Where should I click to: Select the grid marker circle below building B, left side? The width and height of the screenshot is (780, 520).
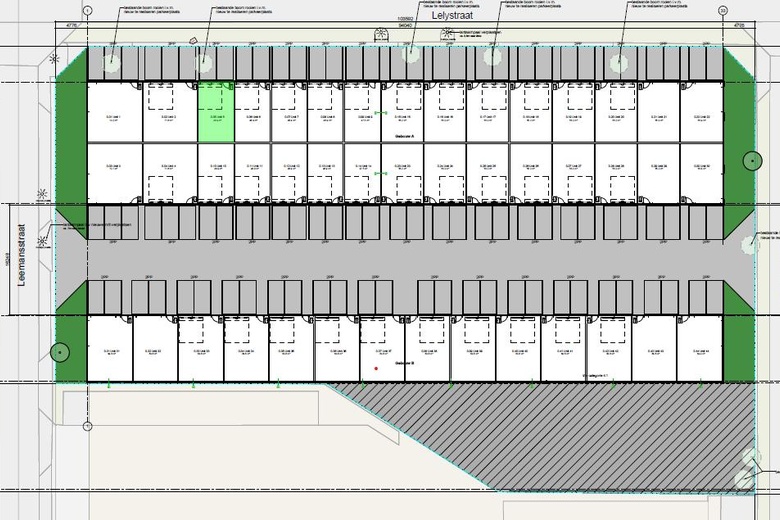coord(88,426)
